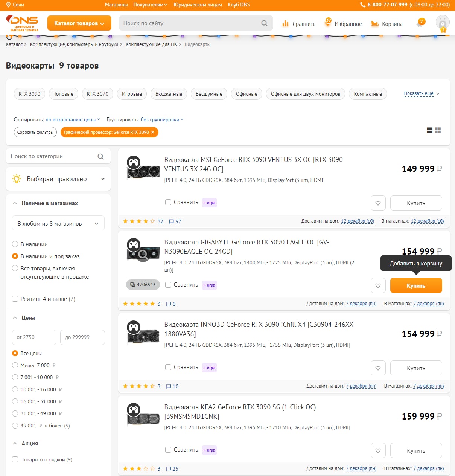Image resolution: width=455 pixels, height=476 pixels.
Task: Click Купить for MSI VENTUS 3X card
Action: click(x=416, y=203)
